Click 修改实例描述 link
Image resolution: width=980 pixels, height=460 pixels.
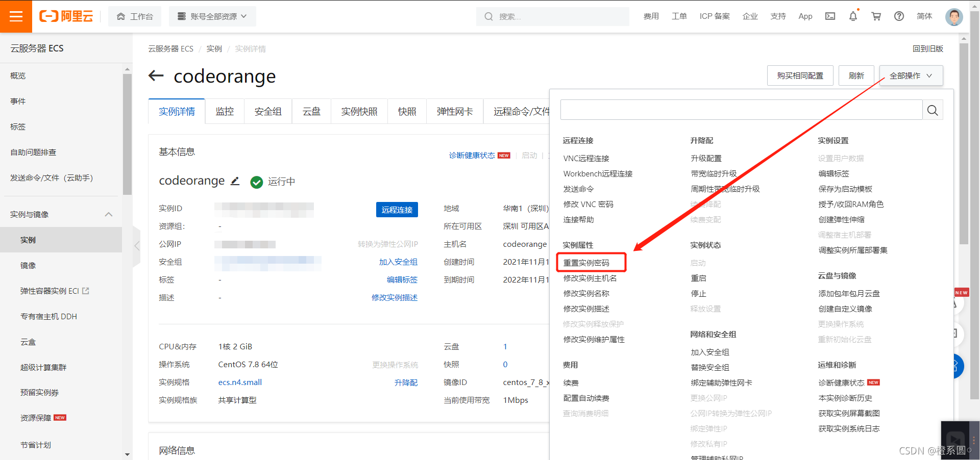click(395, 298)
